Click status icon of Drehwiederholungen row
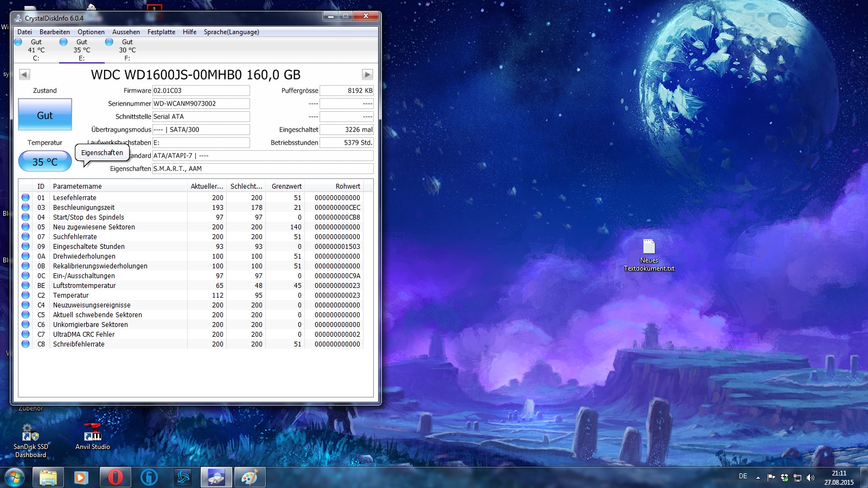Screen dimensions: 868x488 [x=25, y=256]
